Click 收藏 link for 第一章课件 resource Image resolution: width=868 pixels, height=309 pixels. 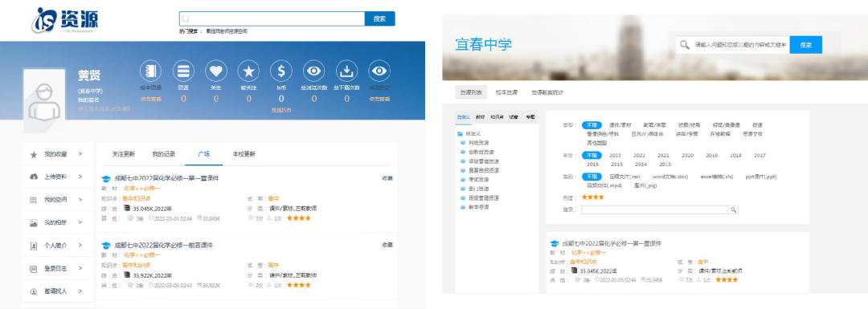[387, 178]
